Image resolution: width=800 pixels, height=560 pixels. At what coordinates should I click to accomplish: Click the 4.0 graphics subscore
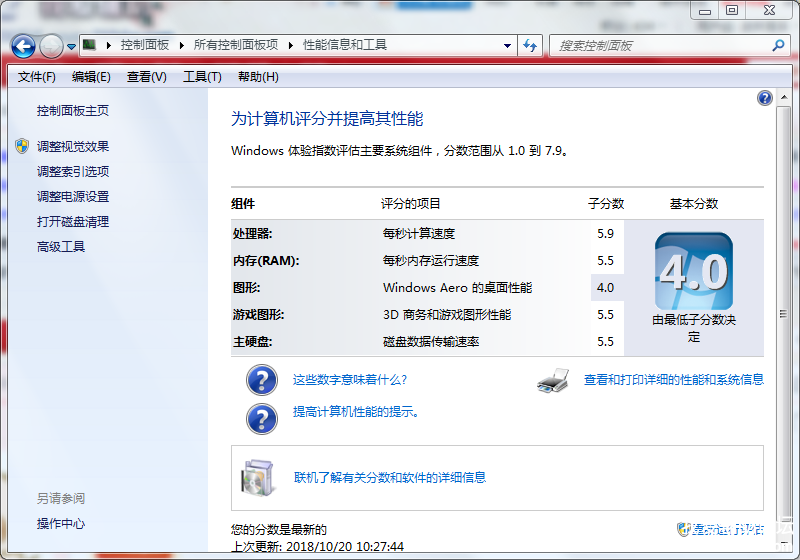606,288
